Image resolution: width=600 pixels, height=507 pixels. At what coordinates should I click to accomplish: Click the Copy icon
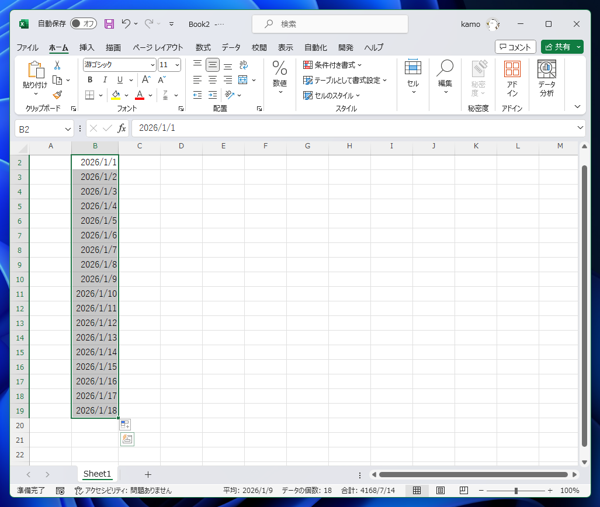pos(57,80)
